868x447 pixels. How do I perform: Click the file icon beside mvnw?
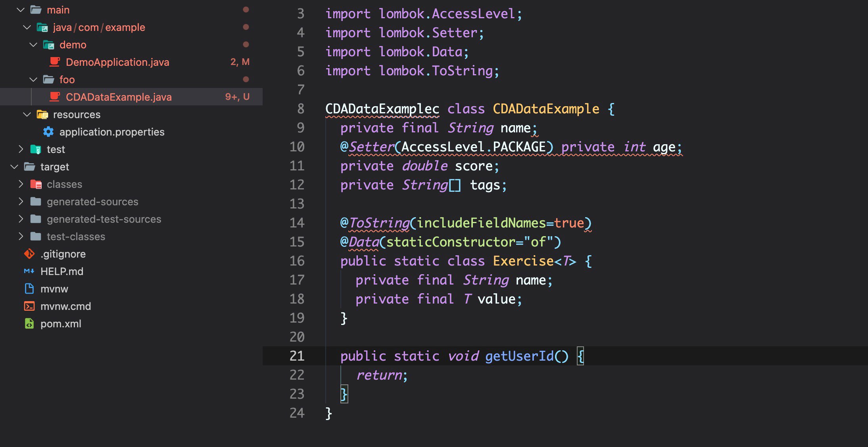29,288
